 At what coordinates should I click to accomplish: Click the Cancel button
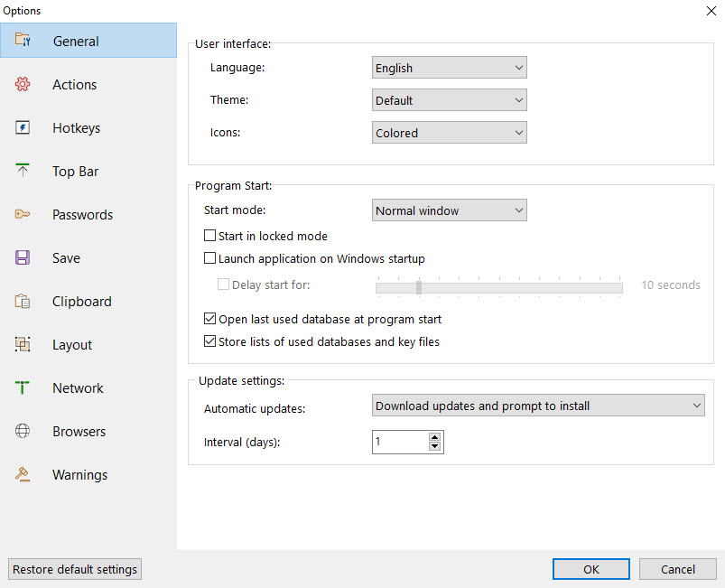(x=678, y=569)
